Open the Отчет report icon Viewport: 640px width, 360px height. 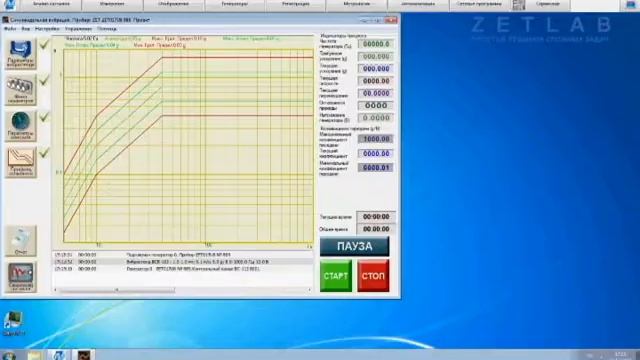pyautogui.click(x=20, y=241)
